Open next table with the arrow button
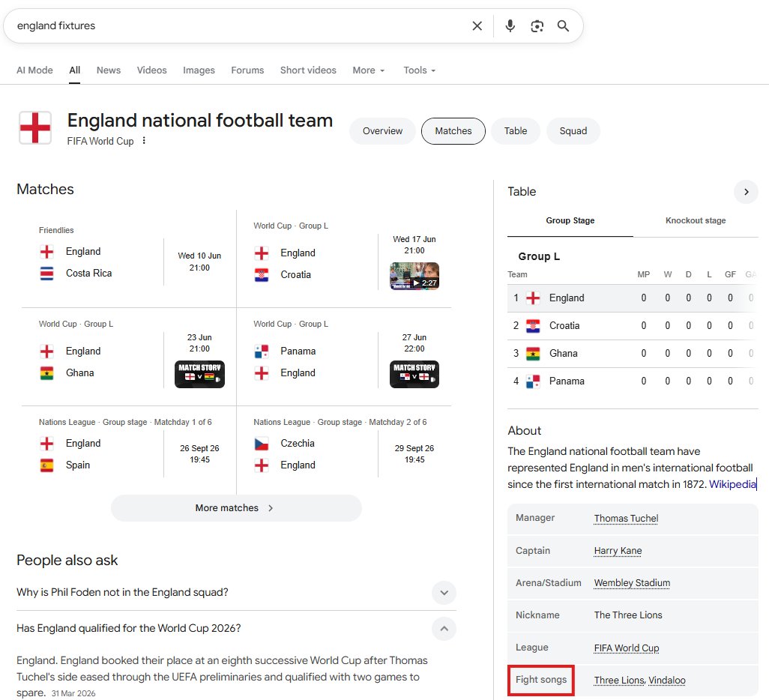The image size is (769, 700). point(746,192)
